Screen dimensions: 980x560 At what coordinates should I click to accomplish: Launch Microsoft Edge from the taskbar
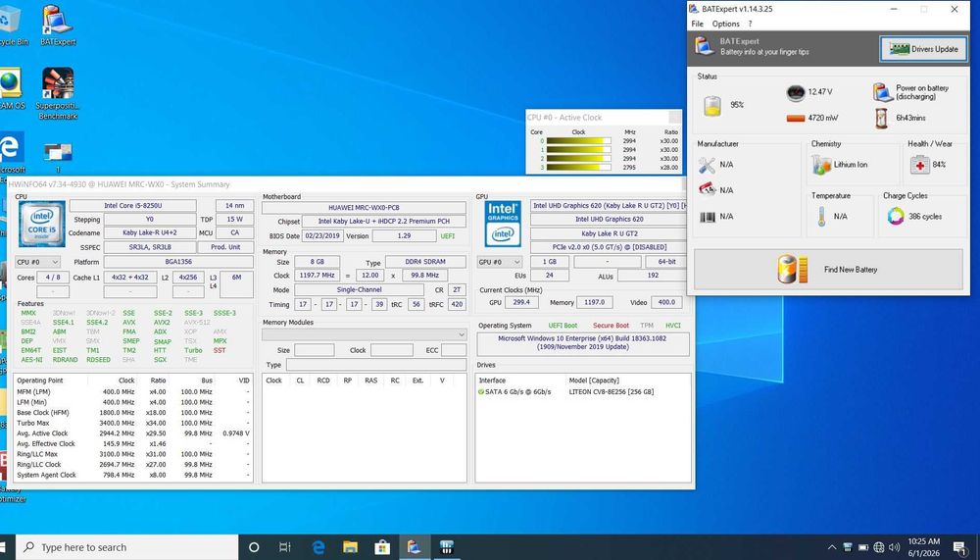[318, 547]
